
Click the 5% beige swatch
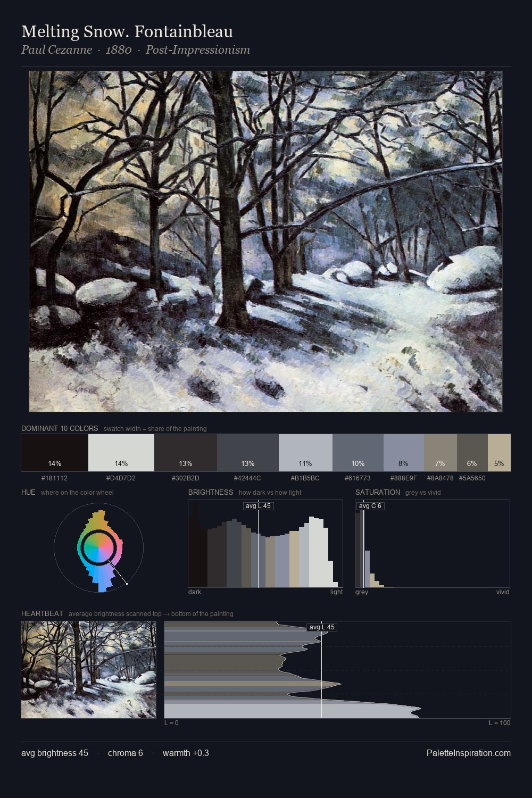point(499,453)
